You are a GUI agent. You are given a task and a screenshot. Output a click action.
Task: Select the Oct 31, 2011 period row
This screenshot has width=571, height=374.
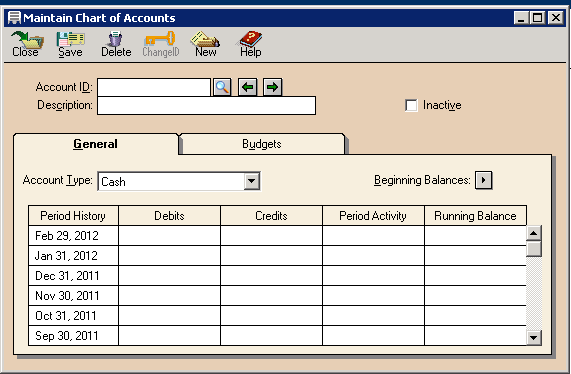pos(277,316)
